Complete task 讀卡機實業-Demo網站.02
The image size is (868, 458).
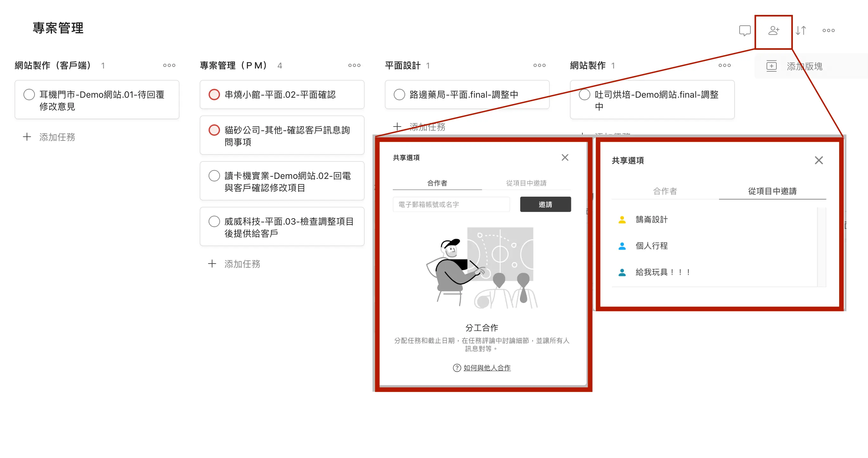(x=214, y=176)
